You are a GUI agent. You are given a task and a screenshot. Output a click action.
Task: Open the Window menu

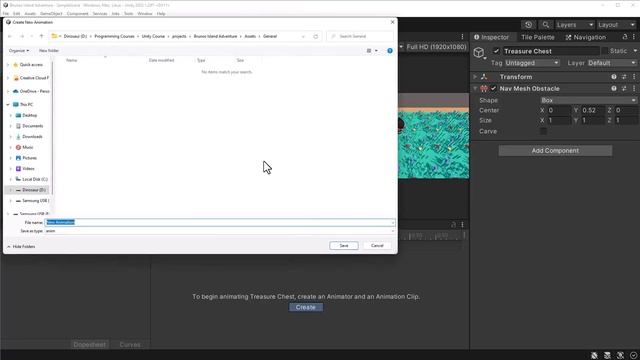click(x=145, y=13)
